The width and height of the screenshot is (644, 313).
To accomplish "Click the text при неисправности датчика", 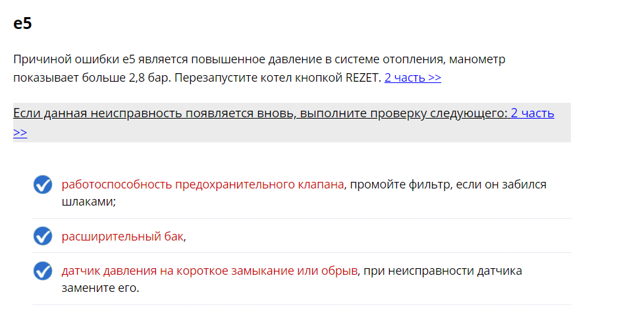I will coord(443,271).
